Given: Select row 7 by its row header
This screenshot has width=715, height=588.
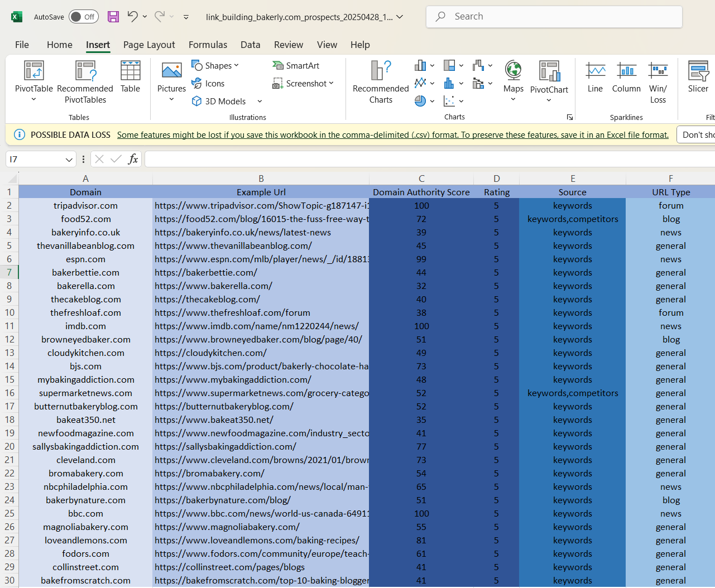Looking at the screenshot, I should coord(9,272).
